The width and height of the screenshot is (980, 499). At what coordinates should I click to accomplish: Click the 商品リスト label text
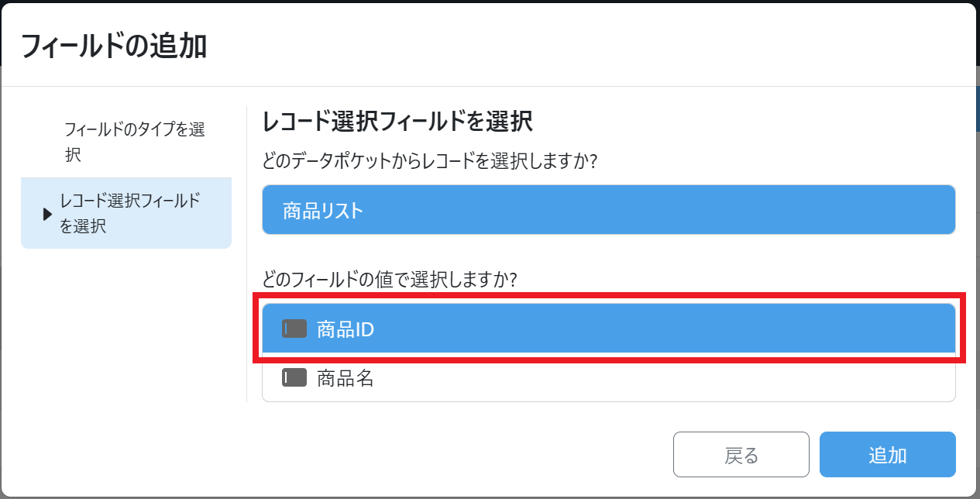323,211
